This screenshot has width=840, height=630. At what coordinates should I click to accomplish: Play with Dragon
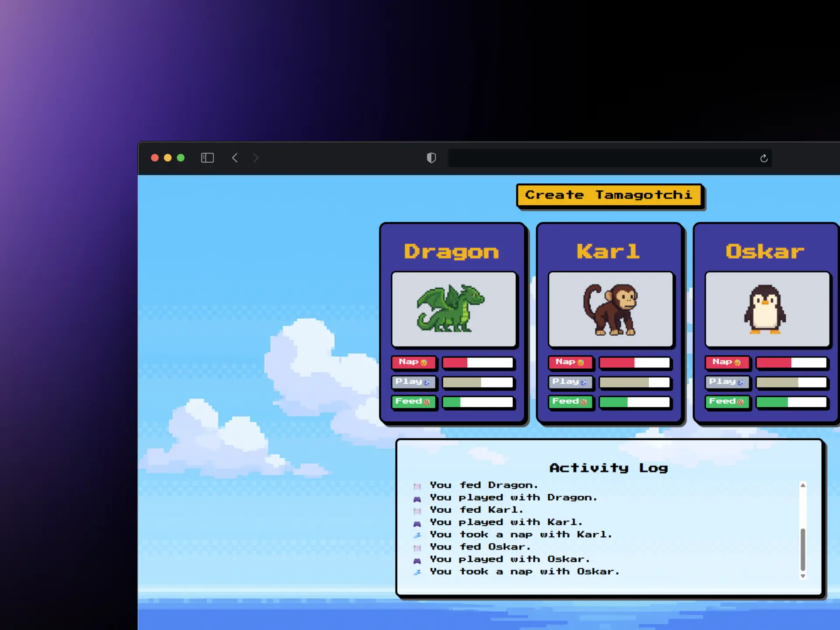point(413,382)
